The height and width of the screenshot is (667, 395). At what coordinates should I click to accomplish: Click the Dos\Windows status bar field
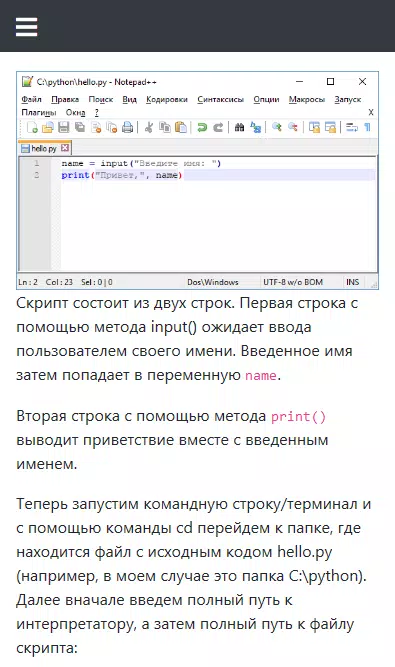tap(213, 282)
